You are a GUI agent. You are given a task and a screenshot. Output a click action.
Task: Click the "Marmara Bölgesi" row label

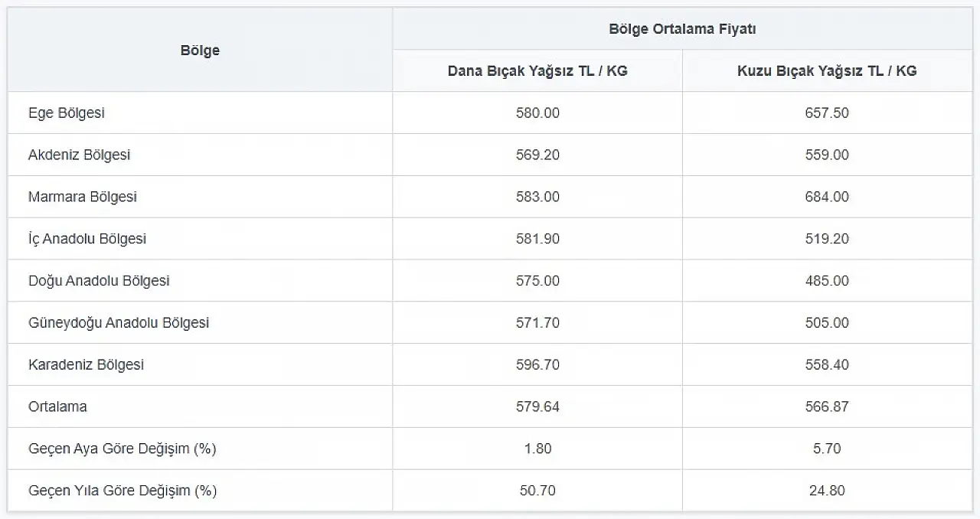point(83,197)
